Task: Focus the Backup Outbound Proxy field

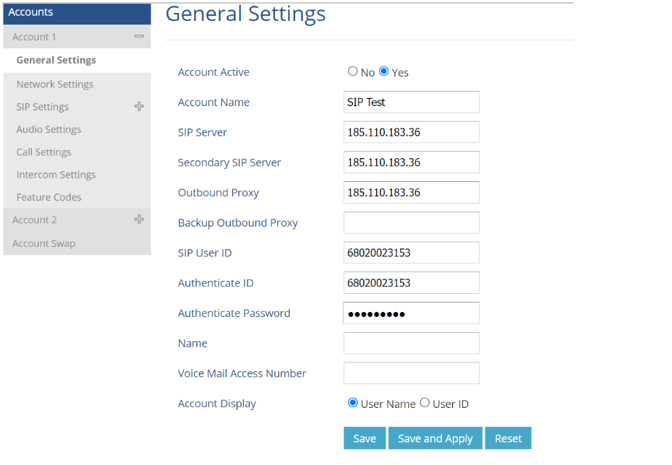Action: coord(411,223)
